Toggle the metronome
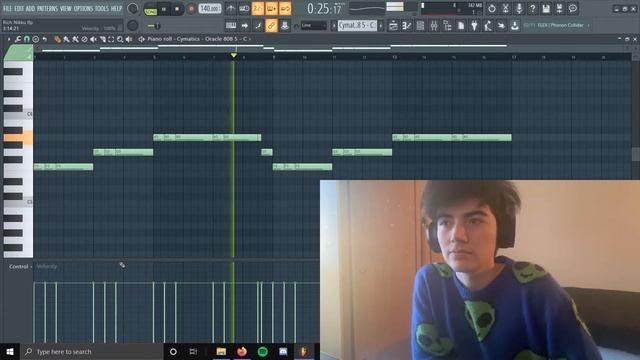 click(231, 9)
